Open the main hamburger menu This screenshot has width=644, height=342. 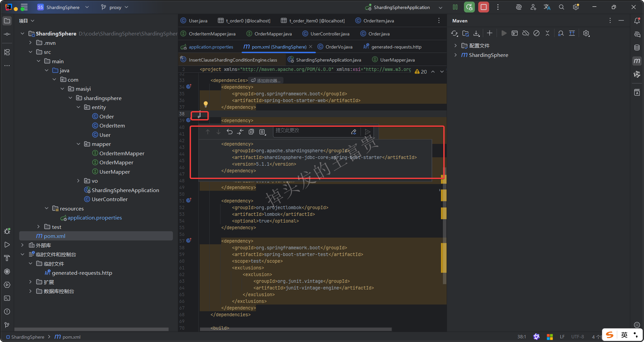(x=24, y=7)
